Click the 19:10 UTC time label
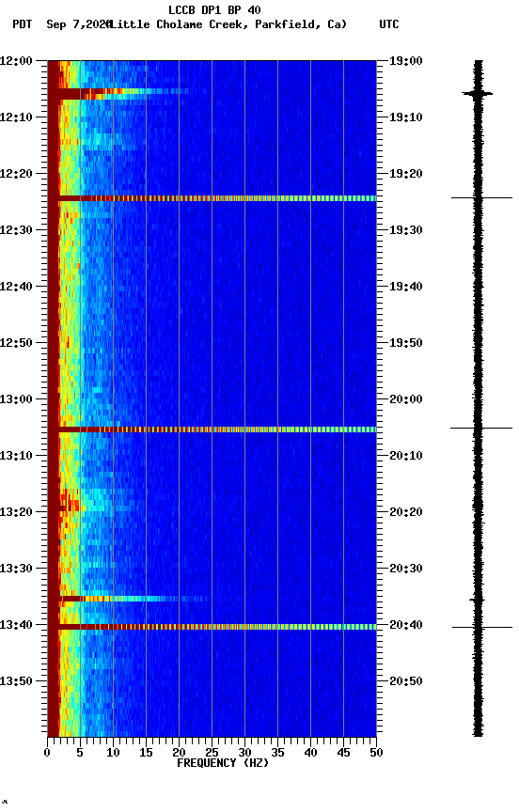 (406, 117)
